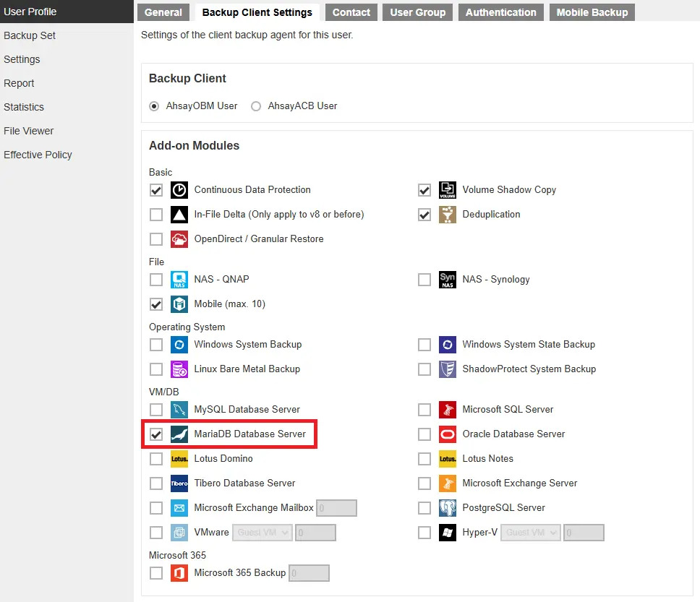The image size is (700, 602).
Task: Switch to the Authentication tab
Action: (x=500, y=12)
